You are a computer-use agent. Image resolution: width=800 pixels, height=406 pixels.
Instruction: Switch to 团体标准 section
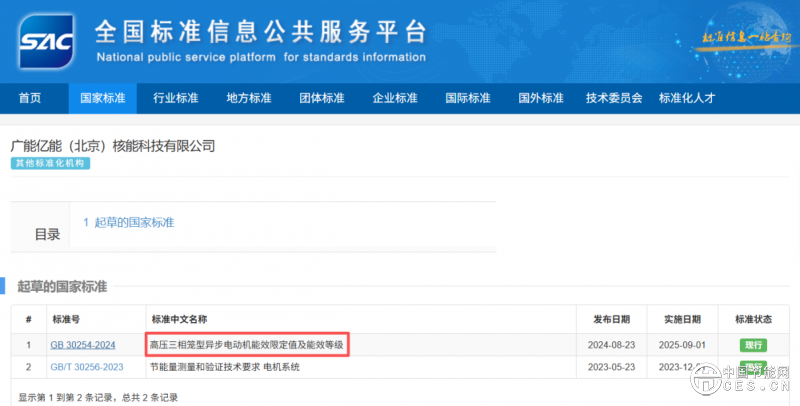coord(321,98)
